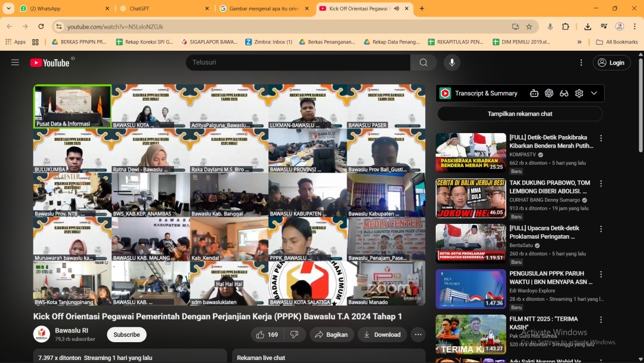Viewport: 644px width, 363px height.
Task: Open the YouTube hamburger menu
Action: point(15,62)
